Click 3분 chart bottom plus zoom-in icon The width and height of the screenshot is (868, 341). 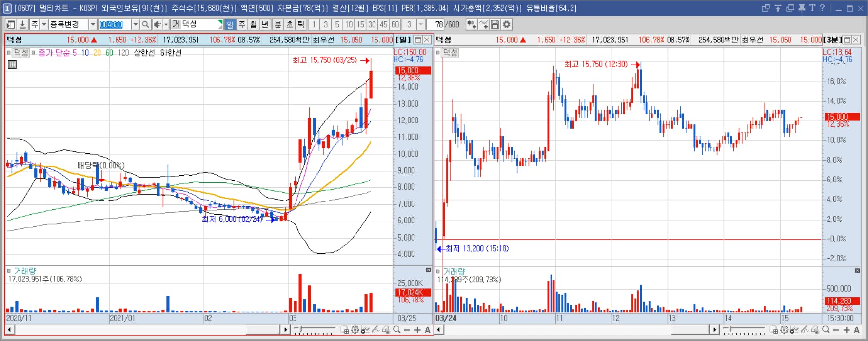coord(847,330)
